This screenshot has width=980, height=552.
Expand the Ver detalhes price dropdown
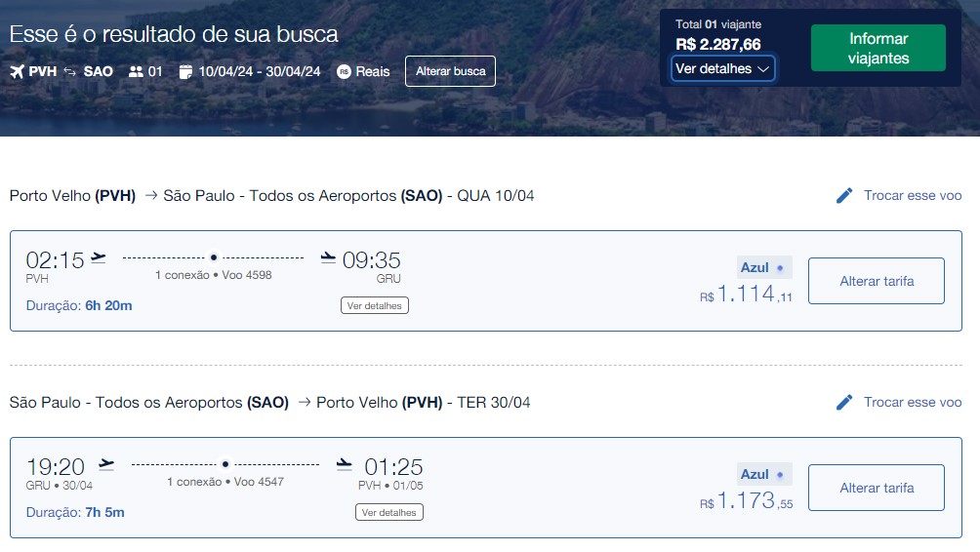tap(723, 68)
